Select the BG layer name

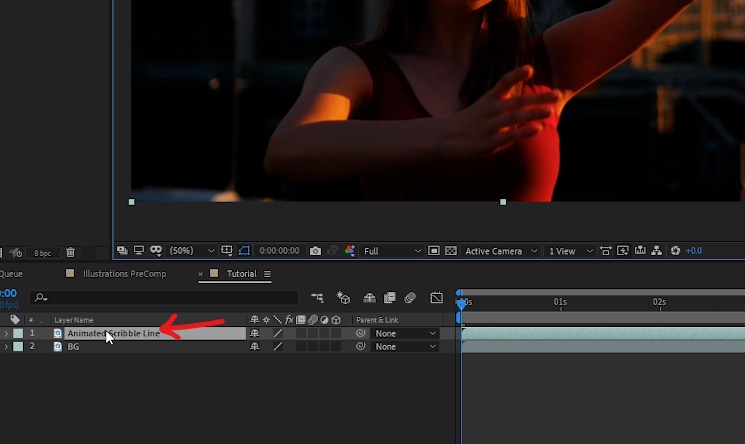pos(73,347)
